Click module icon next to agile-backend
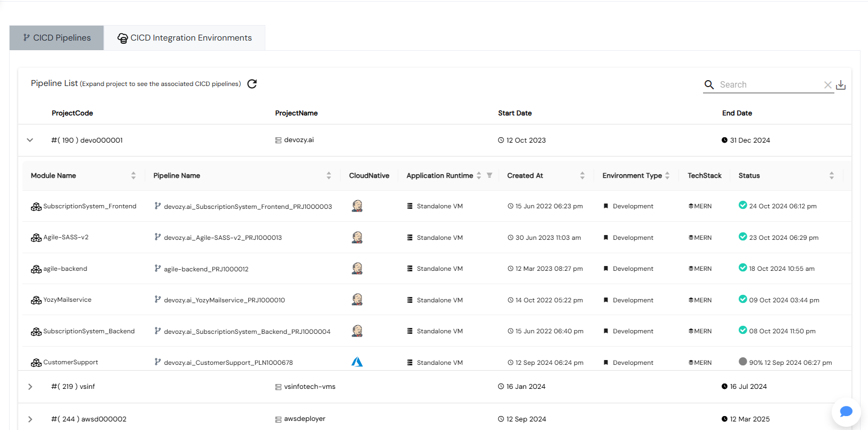This screenshot has width=868, height=430. 36,269
